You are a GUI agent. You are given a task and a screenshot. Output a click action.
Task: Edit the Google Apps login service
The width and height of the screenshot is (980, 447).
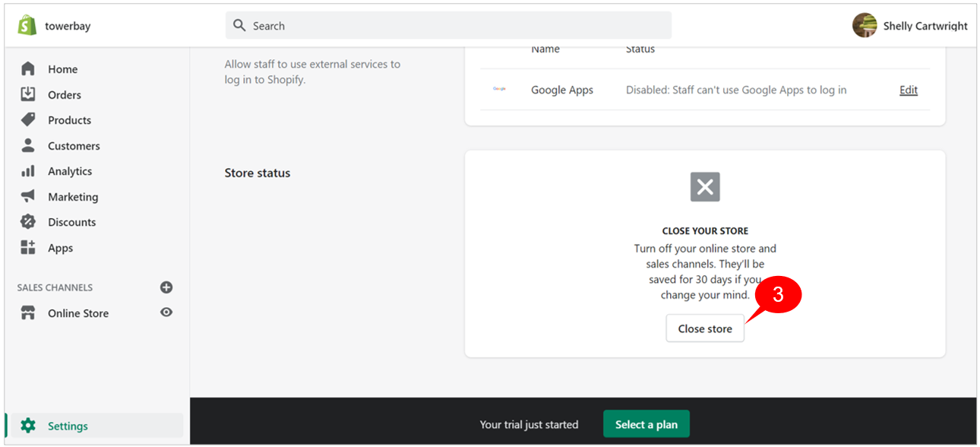[909, 90]
